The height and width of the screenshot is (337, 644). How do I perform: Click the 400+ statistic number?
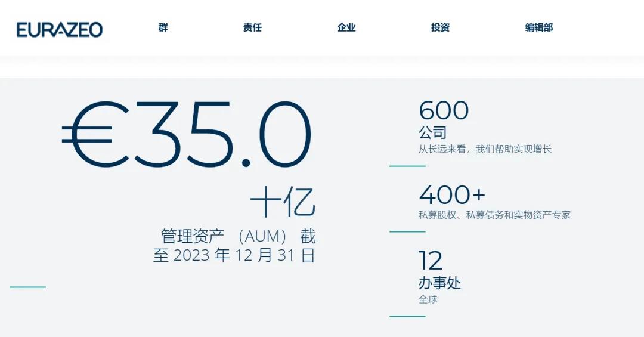452,195
